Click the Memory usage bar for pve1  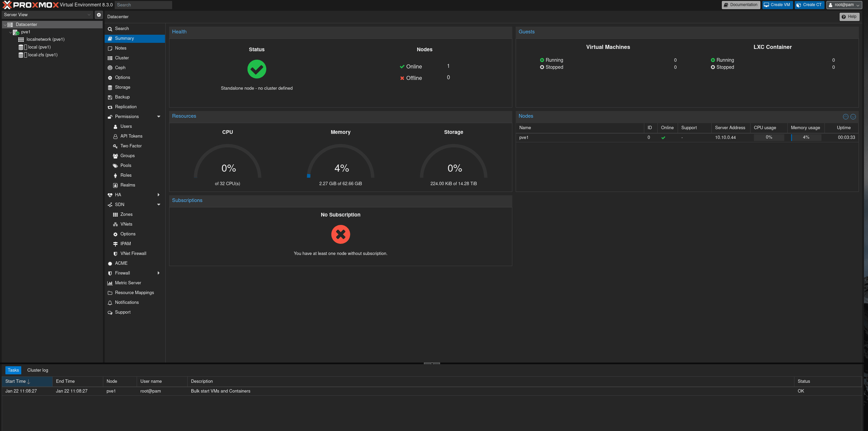(806, 137)
